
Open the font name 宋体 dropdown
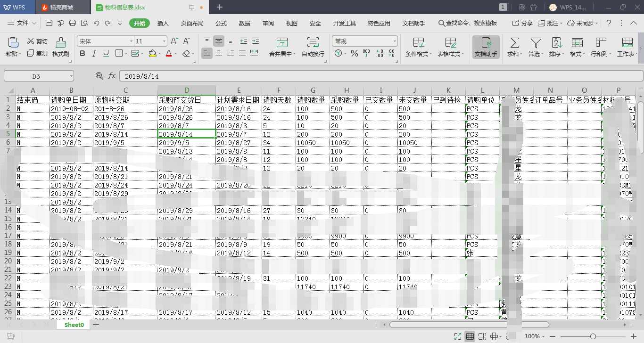131,41
